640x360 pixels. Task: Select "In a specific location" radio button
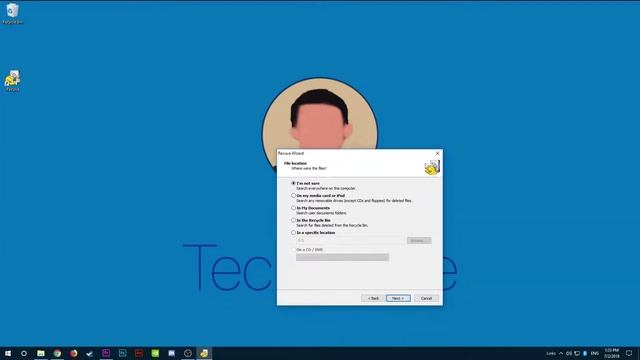(x=293, y=232)
